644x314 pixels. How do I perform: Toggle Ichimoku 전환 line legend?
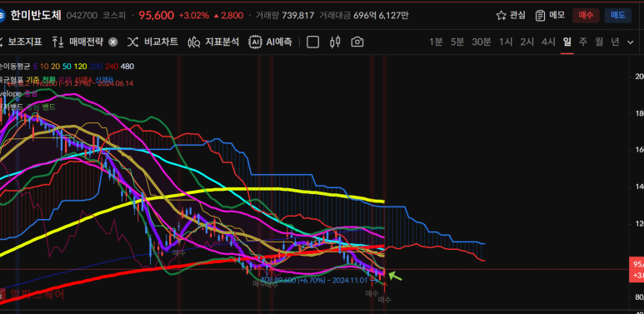click(x=48, y=80)
